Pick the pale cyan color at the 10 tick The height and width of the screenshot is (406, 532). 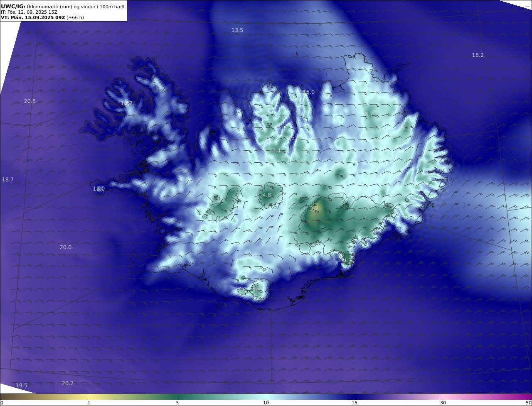[x=266, y=396]
